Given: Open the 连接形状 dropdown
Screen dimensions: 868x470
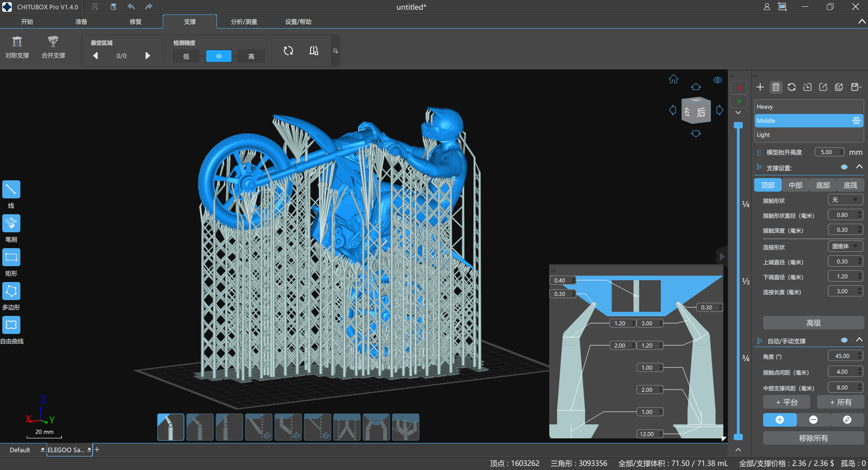Looking at the screenshot, I should point(845,246).
